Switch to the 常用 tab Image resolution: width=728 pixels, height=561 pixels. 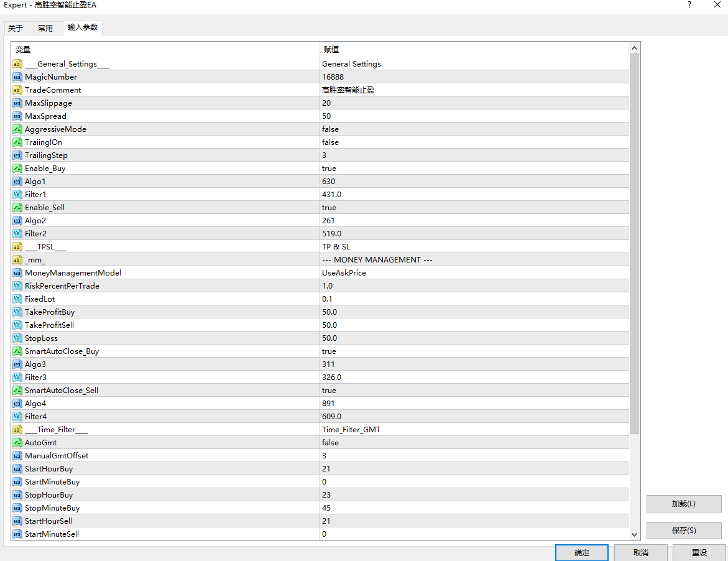point(45,29)
